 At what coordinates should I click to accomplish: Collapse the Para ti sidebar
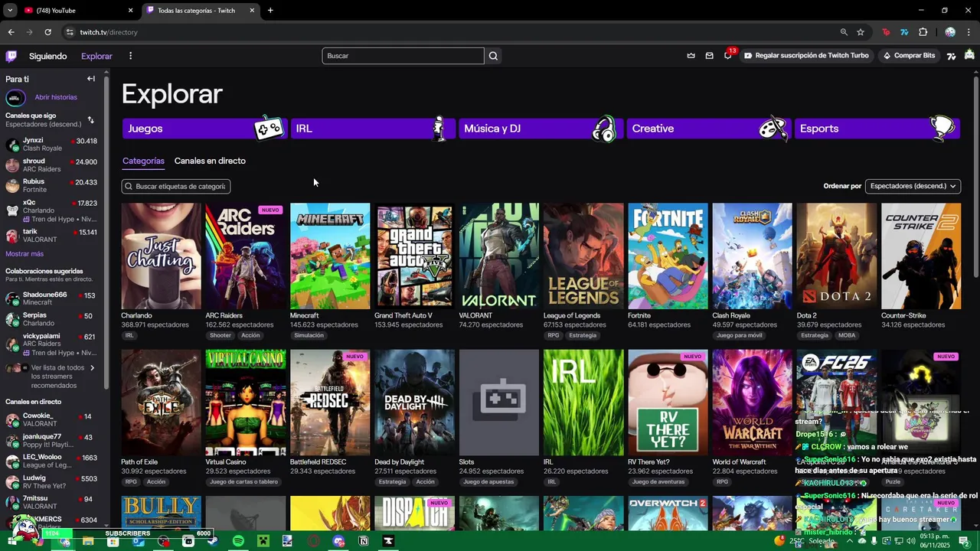90,79
